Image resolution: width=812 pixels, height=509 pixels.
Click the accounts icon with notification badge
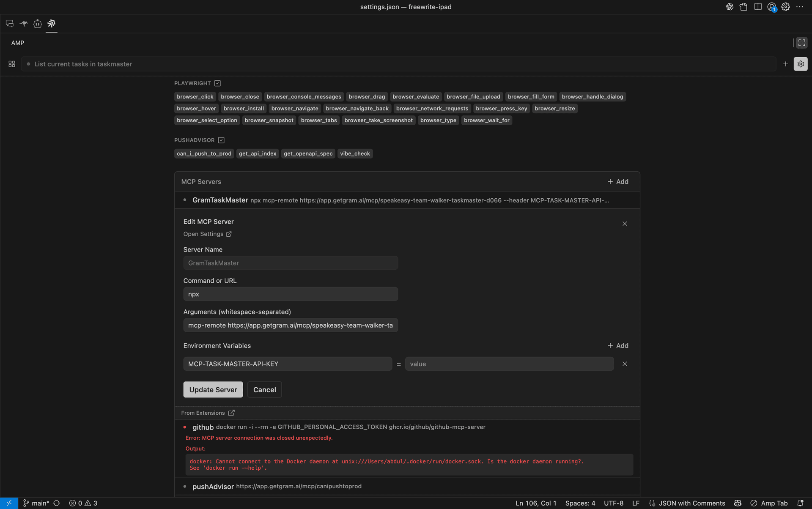[771, 7]
